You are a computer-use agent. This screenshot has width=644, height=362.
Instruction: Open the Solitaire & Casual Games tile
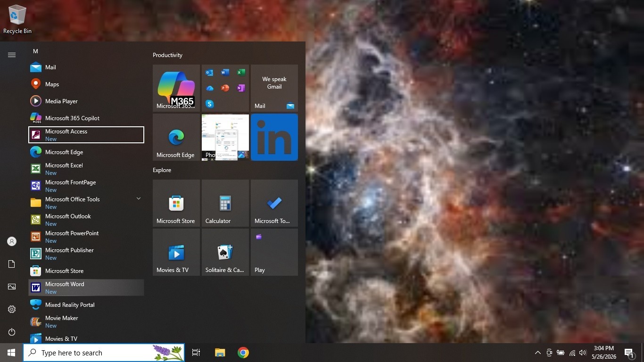coord(225,252)
